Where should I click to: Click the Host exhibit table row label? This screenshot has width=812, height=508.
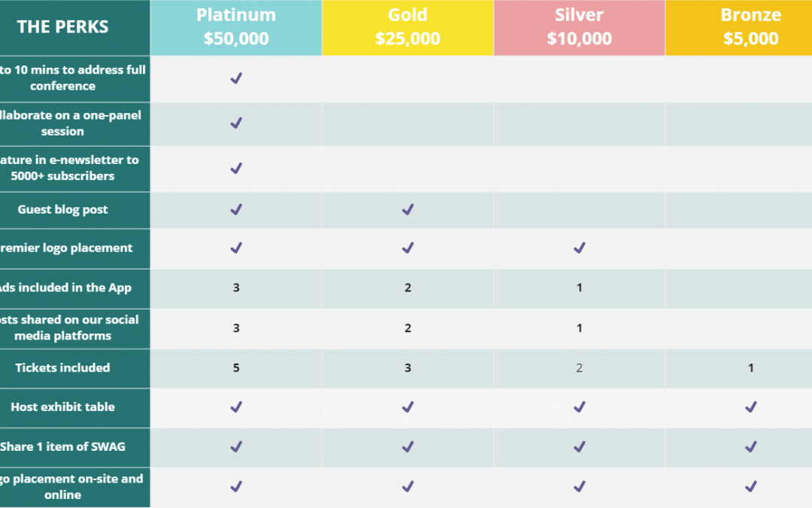62,407
